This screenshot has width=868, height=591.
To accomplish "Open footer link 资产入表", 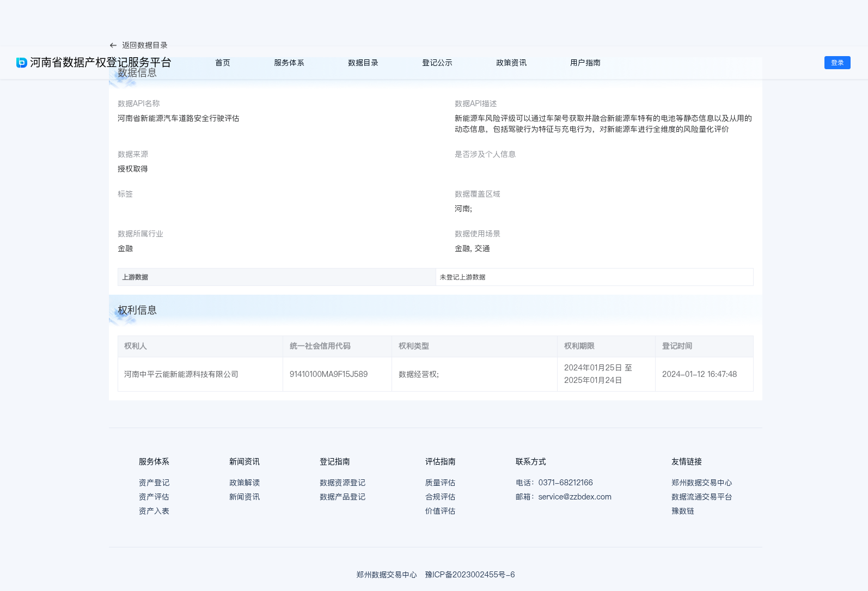I will tap(154, 511).
